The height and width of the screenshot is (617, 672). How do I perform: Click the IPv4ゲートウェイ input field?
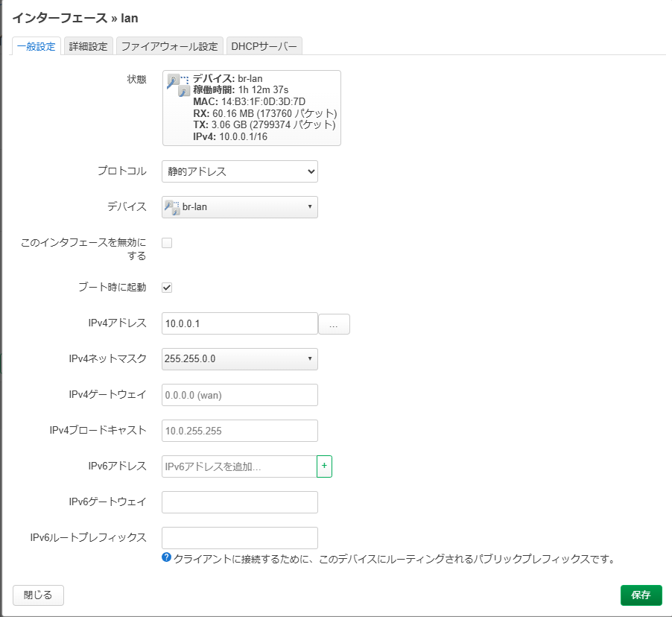coord(240,395)
